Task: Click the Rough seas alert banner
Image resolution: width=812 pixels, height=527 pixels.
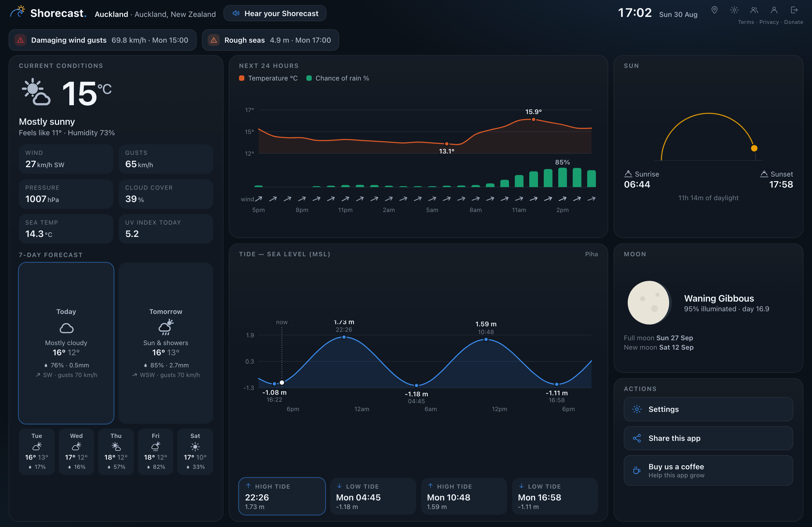Action: coord(271,40)
